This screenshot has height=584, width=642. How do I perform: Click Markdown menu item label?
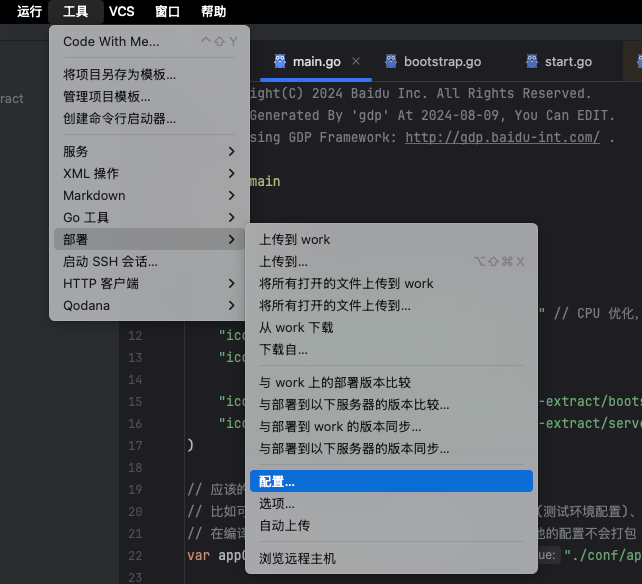[94, 196]
